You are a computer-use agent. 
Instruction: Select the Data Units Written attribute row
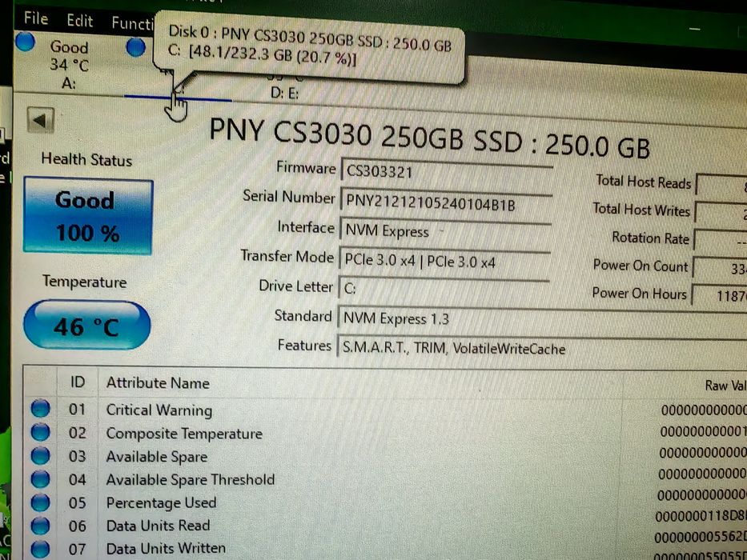(386, 548)
